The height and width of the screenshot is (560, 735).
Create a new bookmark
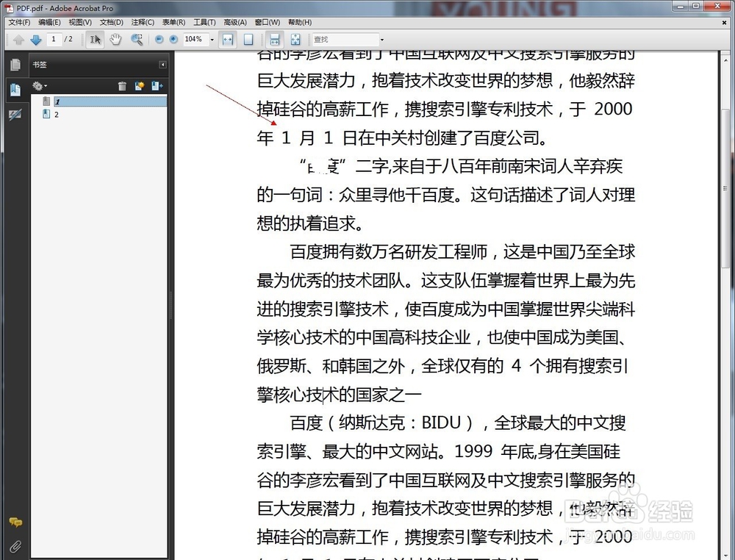click(x=139, y=86)
